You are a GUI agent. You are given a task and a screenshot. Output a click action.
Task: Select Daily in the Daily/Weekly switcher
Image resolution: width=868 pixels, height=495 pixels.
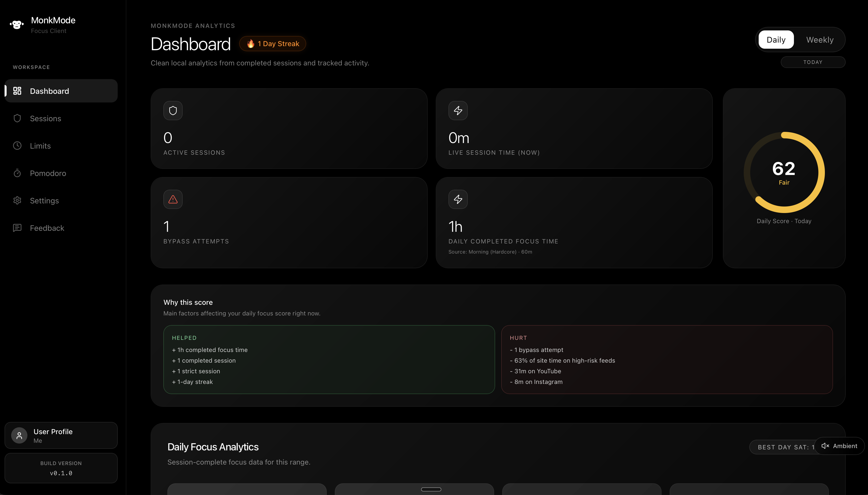point(776,40)
